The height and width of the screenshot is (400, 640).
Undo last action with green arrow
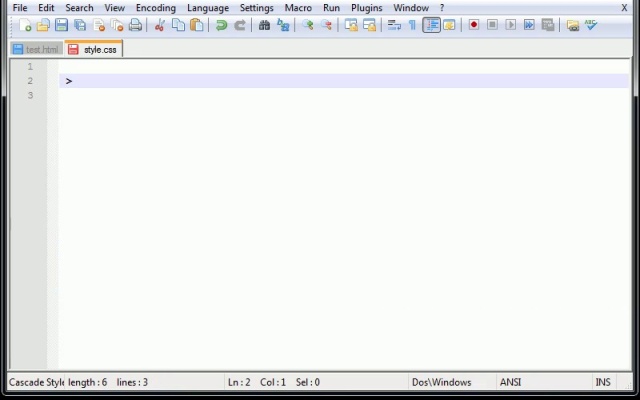pos(221,25)
